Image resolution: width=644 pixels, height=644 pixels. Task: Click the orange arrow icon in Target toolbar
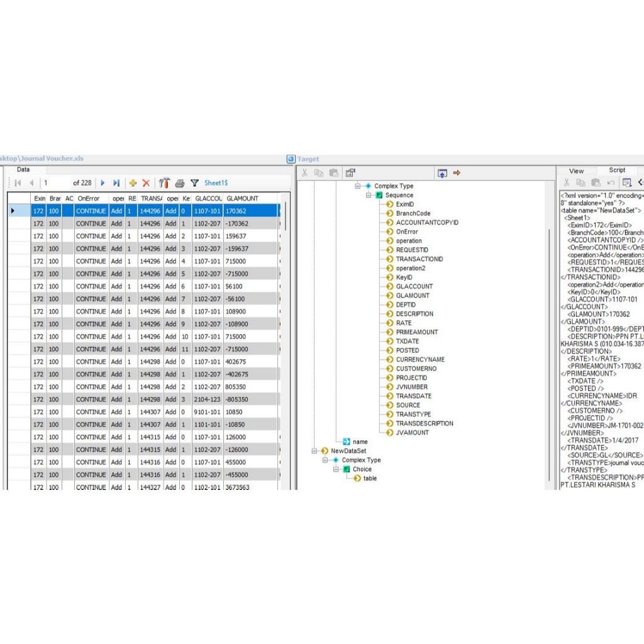pyautogui.click(x=457, y=173)
